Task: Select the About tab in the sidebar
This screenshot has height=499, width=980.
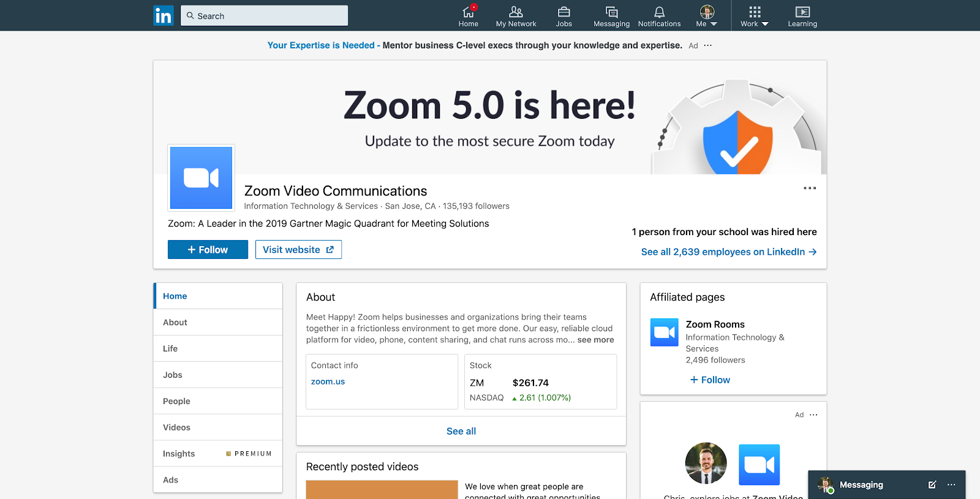Action: [x=218, y=322]
